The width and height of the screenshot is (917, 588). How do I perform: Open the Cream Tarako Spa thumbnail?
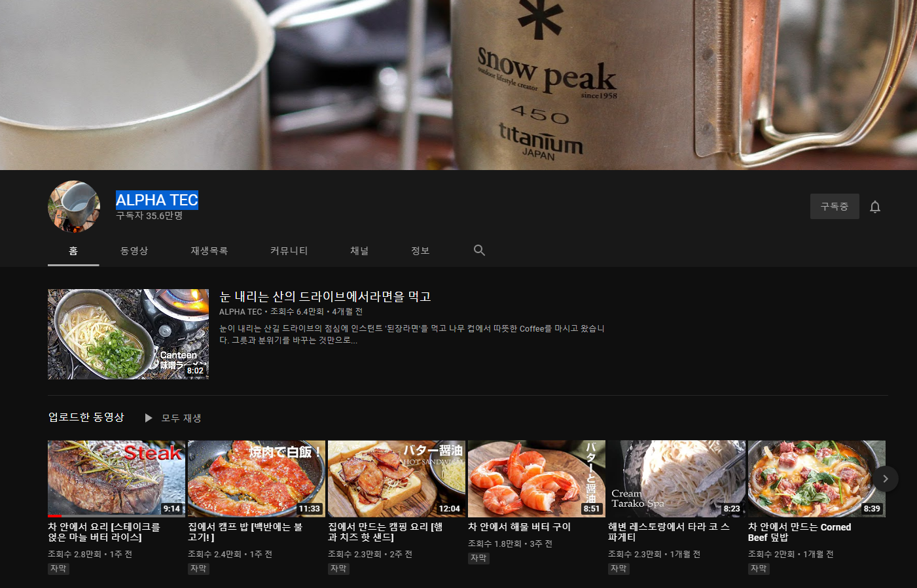(677, 479)
